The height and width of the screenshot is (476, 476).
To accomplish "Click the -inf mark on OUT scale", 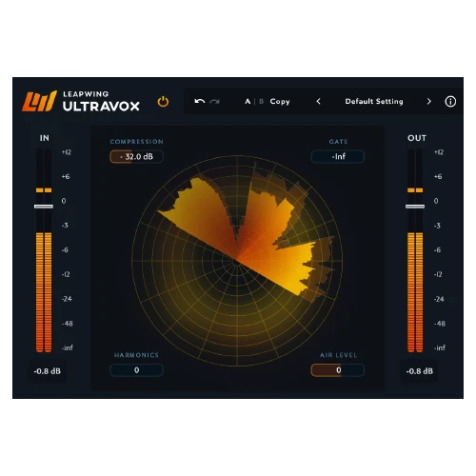I will (x=440, y=347).
